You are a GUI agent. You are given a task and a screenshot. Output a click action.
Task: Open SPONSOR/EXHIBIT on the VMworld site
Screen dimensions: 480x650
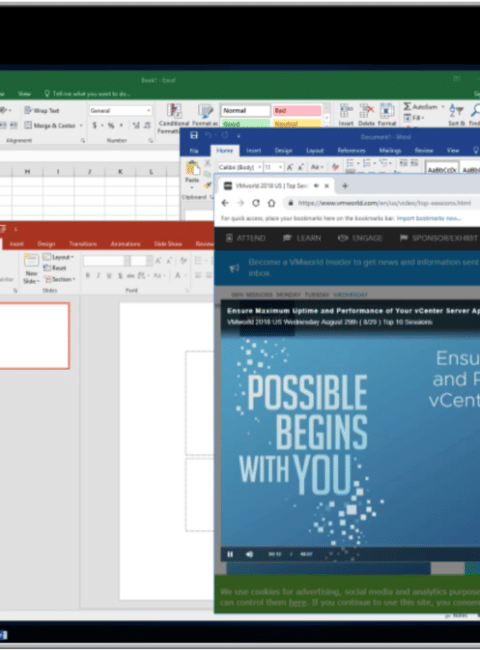tap(439, 238)
